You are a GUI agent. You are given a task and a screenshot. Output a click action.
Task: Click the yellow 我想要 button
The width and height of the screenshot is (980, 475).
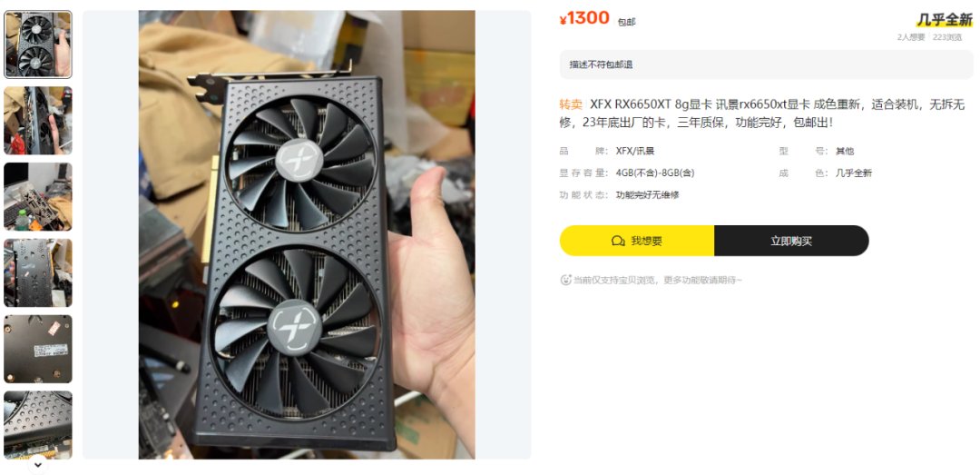(637, 241)
